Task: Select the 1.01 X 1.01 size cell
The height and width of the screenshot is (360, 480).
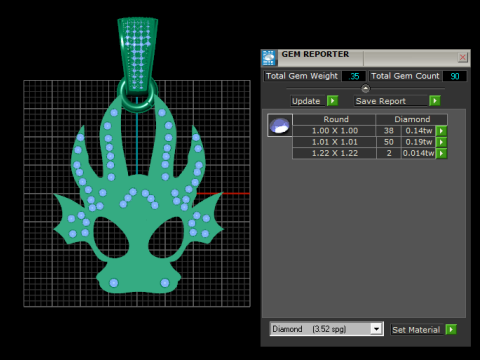Action: coord(334,142)
